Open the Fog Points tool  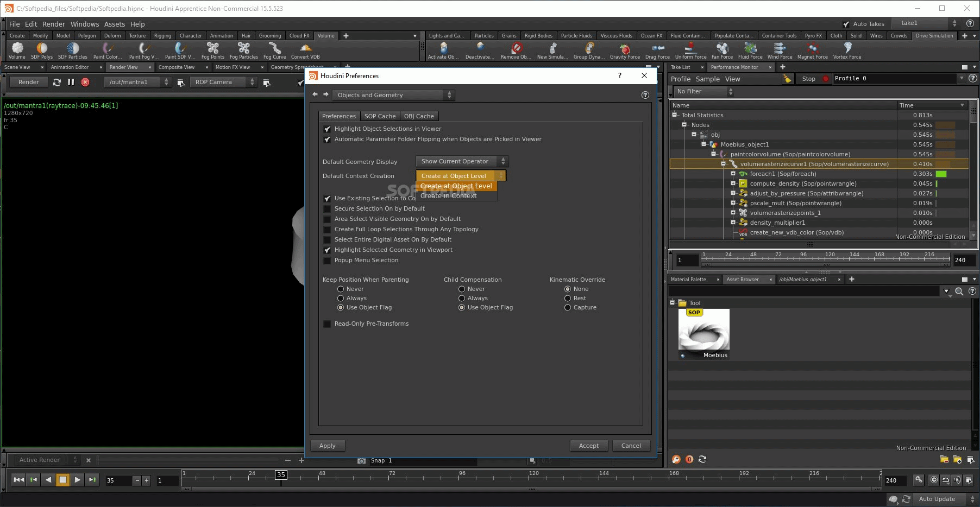coord(213,50)
